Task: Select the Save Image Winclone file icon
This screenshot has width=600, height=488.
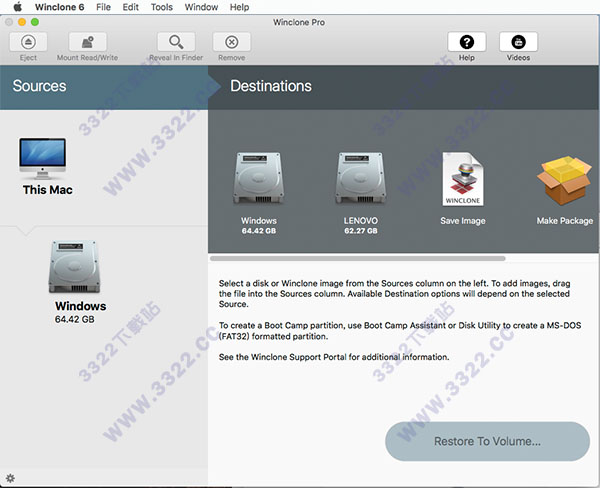Action: [463, 179]
